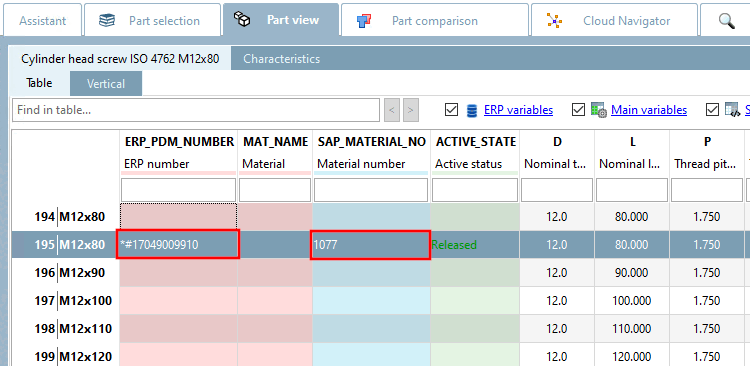The image size is (750, 366).
Task: Click the ERP_PDM_NUMBER column filter box
Action: click(x=178, y=190)
